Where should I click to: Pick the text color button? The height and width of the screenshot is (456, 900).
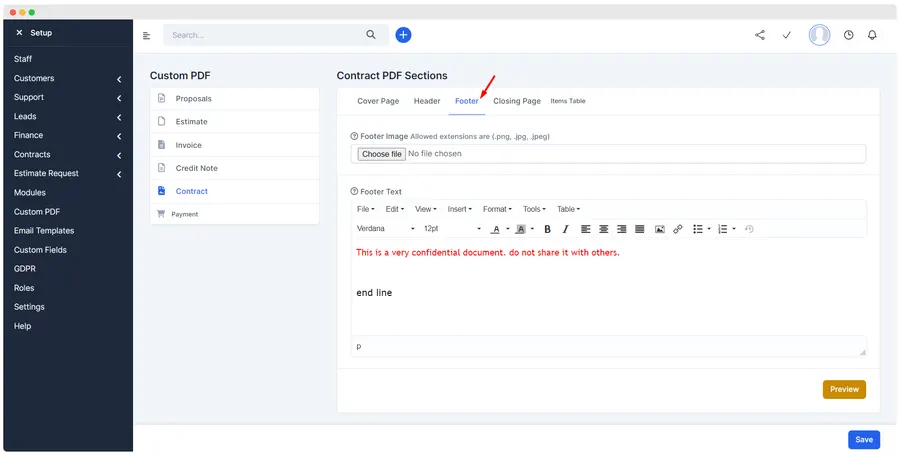coord(495,229)
